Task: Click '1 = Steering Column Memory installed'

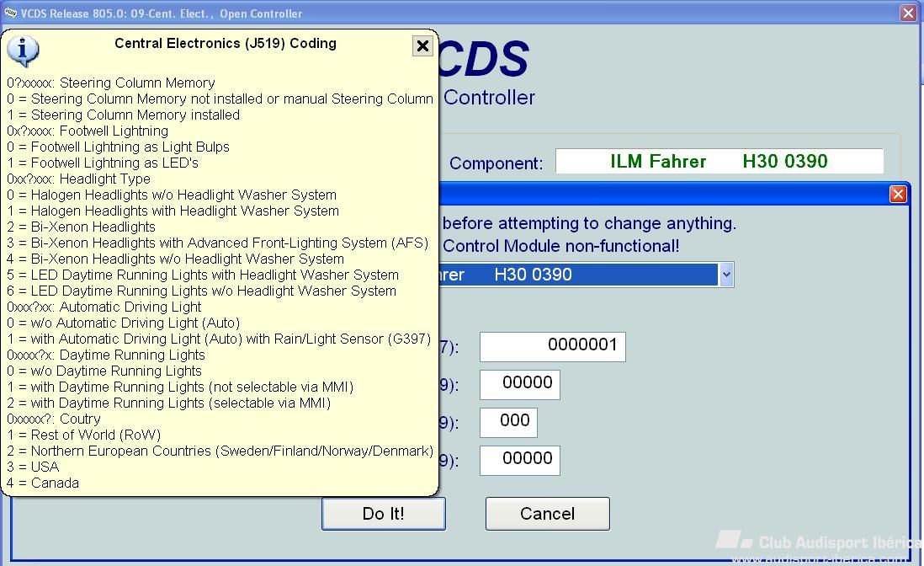Action: (123, 115)
